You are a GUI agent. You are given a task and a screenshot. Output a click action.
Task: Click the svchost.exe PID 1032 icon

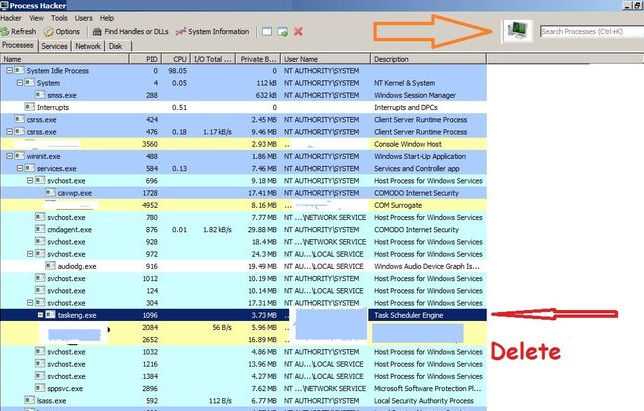click(x=40, y=351)
